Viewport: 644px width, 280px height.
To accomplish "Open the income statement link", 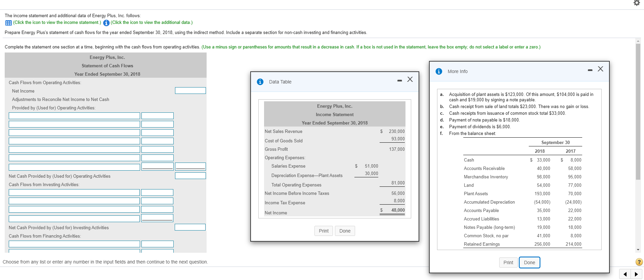I will 57,23.
